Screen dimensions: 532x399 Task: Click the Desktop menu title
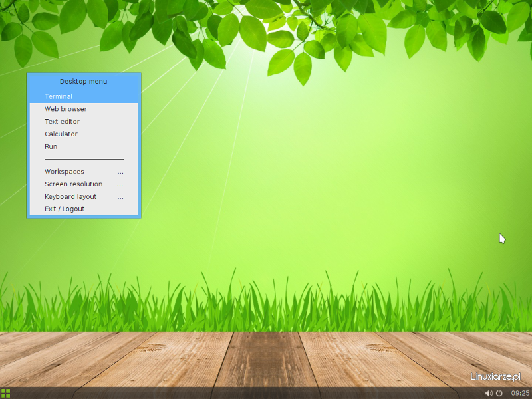pos(84,81)
